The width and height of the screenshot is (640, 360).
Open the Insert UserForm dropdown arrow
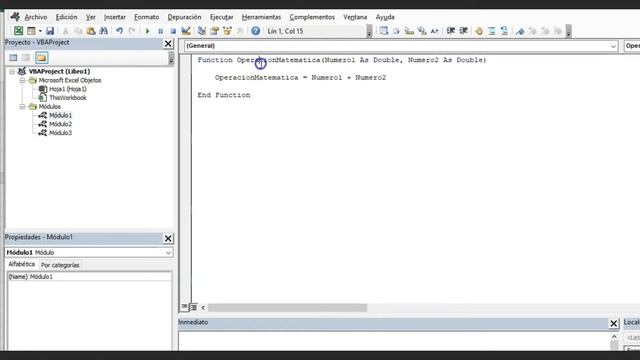coord(40,31)
